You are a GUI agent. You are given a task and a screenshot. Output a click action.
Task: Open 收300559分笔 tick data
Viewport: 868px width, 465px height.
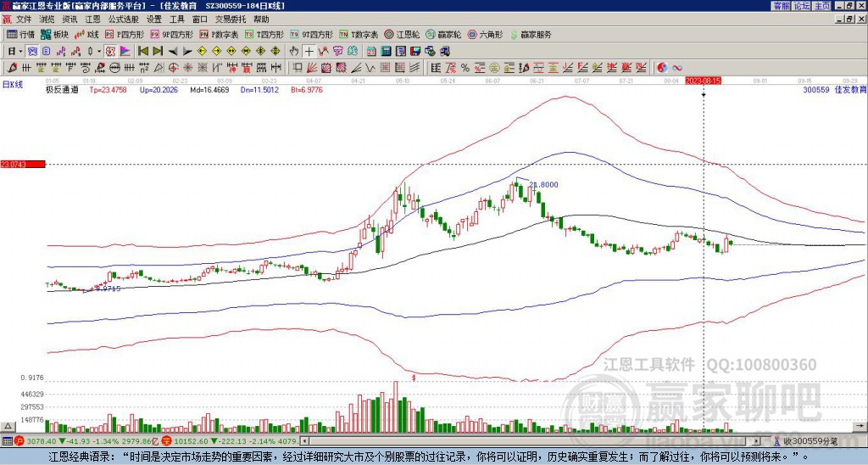810,441
